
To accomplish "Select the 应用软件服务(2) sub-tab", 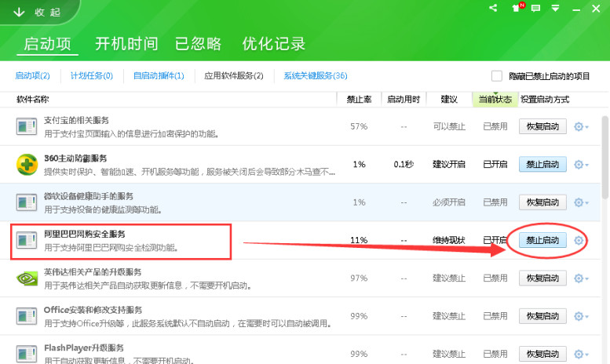I will [234, 76].
